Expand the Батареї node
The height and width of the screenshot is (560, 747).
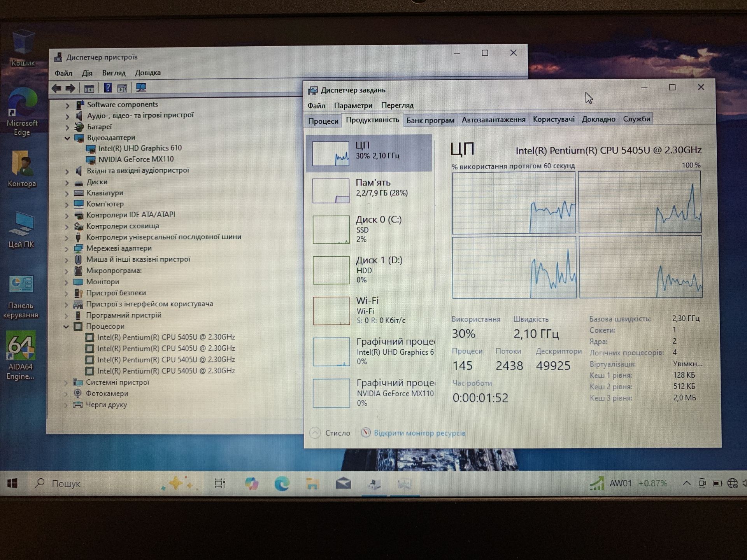click(67, 127)
